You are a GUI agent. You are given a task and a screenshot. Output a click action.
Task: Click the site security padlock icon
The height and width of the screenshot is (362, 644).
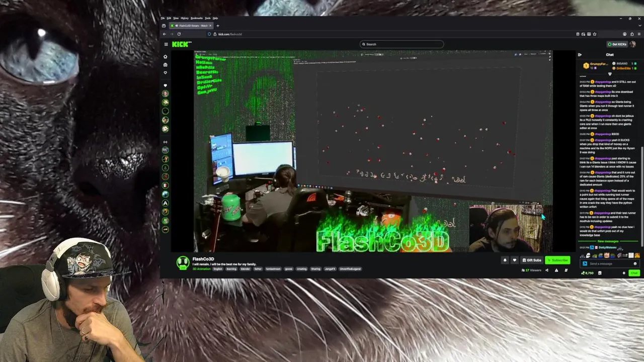click(215, 34)
